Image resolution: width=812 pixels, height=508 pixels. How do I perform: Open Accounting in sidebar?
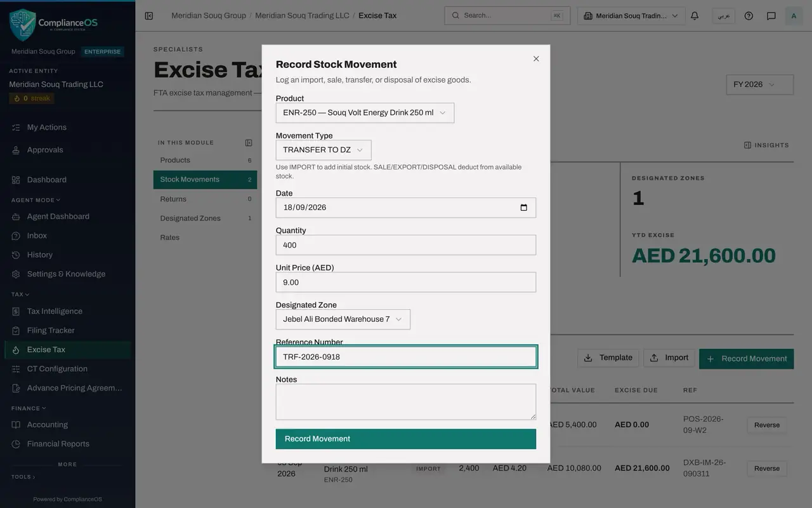coord(67,425)
